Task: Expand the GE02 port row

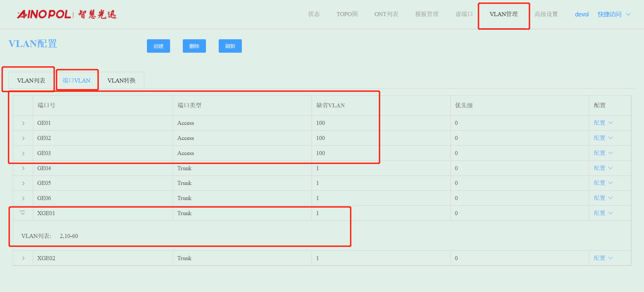Action: pos(23,138)
